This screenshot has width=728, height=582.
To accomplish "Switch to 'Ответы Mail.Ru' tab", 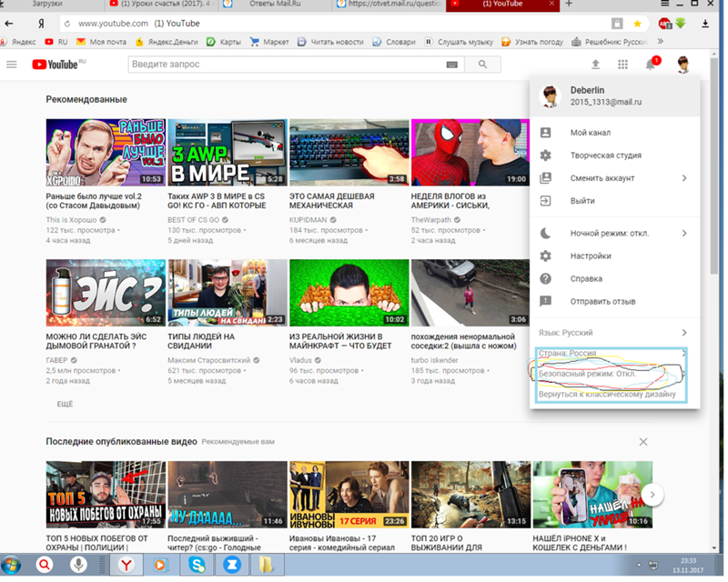I will [x=275, y=5].
